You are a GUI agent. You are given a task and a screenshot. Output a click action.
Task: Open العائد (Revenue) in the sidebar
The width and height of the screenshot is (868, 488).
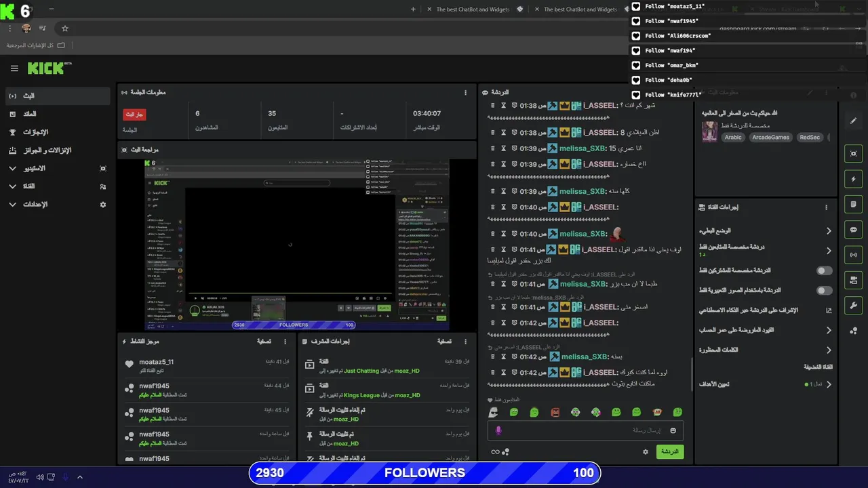click(x=58, y=114)
